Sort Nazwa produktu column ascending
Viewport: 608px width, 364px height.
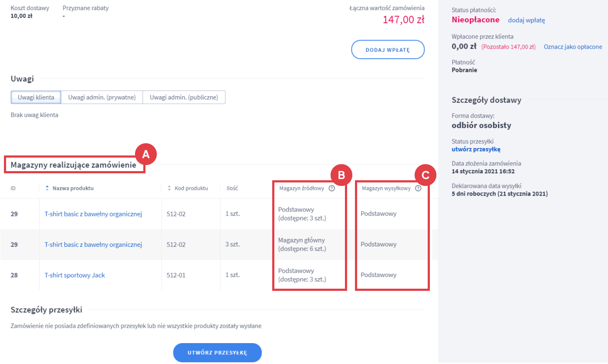(47, 186)
